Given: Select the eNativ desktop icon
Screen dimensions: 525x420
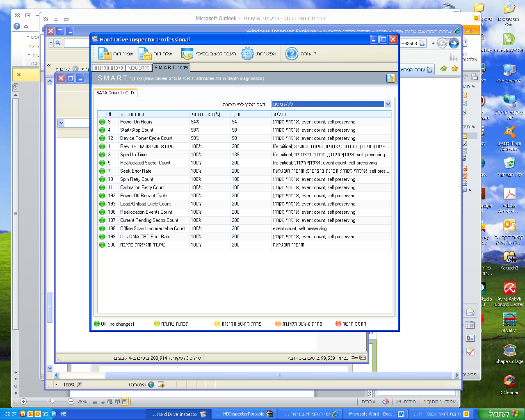Looking at the screenshot, I should coord(509,322).
